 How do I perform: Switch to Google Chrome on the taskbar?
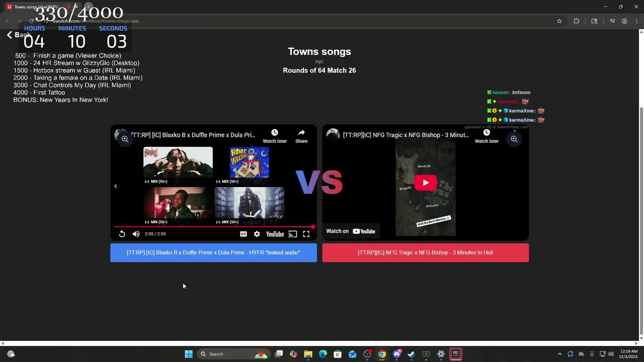point(382,354)
